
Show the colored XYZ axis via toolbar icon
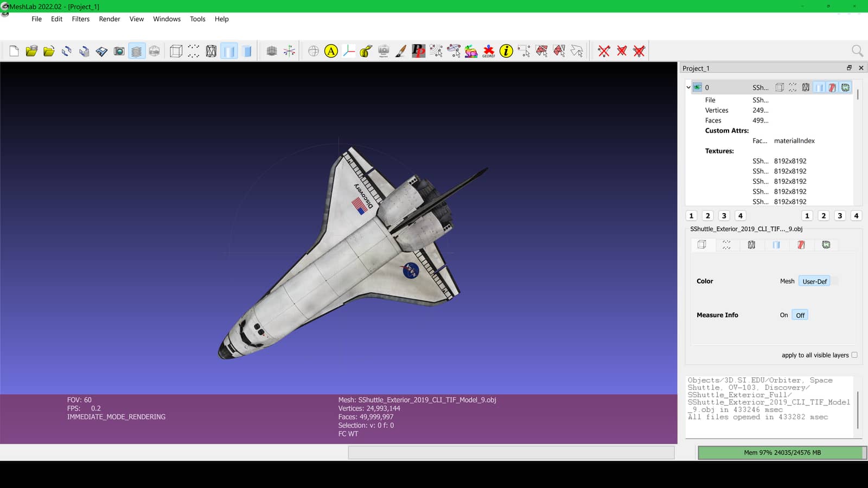point(289,51)
